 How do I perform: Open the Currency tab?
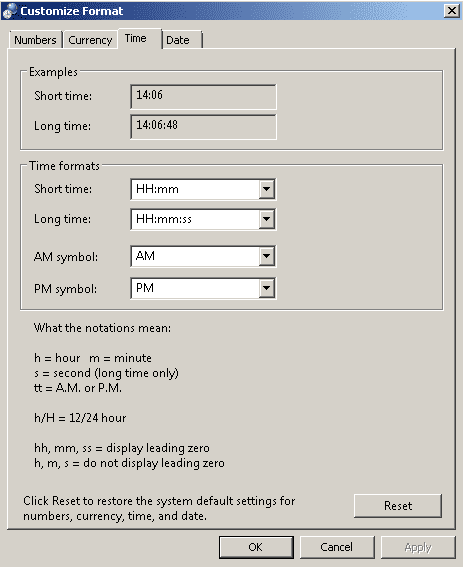click(x=90, y=40)
